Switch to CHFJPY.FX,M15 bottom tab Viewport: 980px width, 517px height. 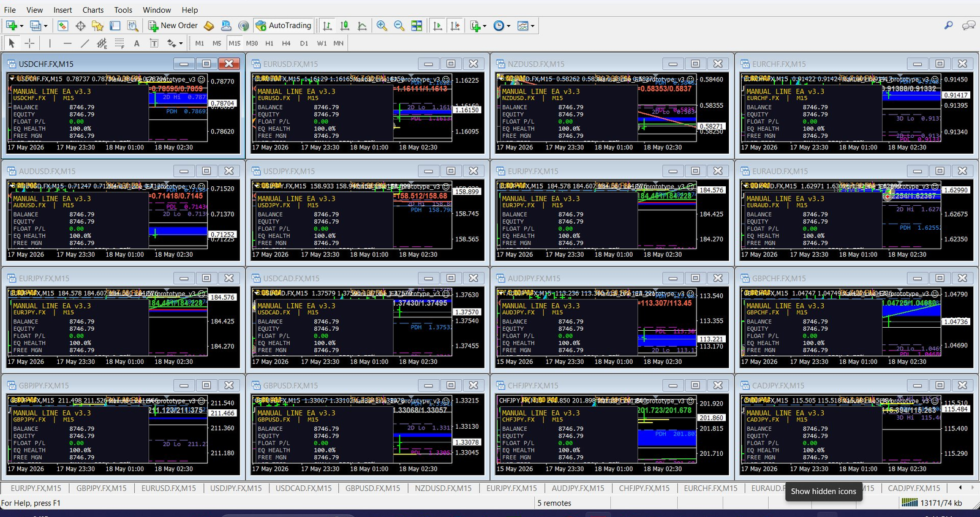pos(644,488)
